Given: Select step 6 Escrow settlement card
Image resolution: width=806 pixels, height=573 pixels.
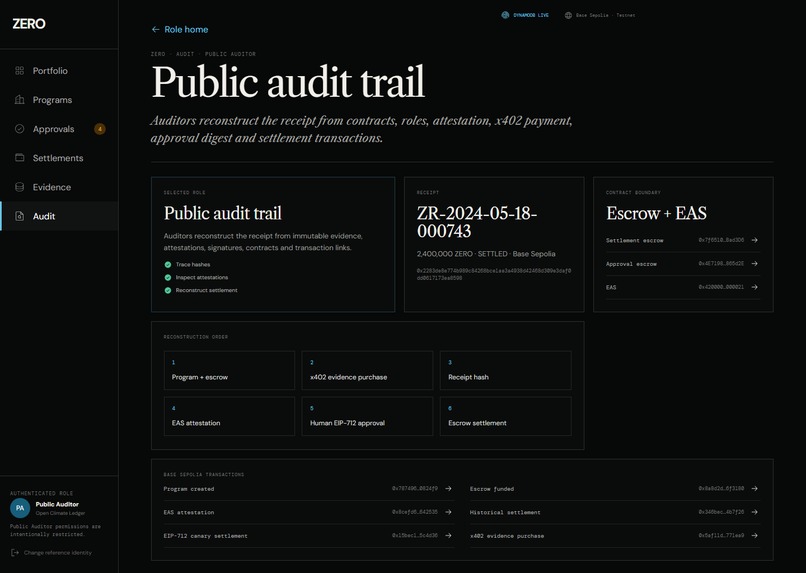Looking at the screenshot, I should 505,416.
